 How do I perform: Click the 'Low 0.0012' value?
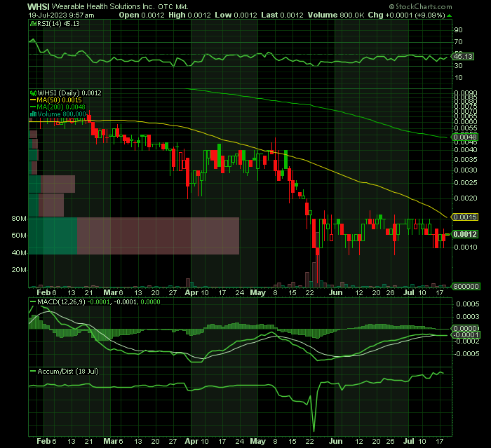(236, 15)
